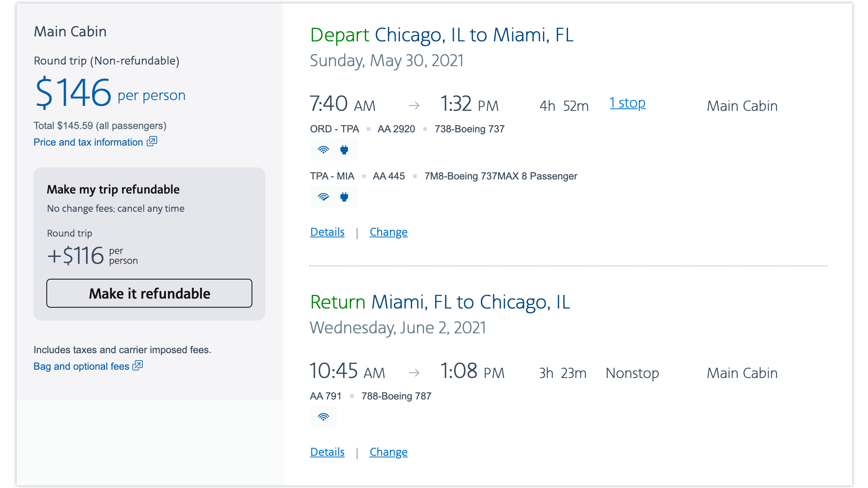The image size is (868, 488).
Task: Click Wi-Fi icon under TPA - MIA flight
Action: click(x=324, y=197)
